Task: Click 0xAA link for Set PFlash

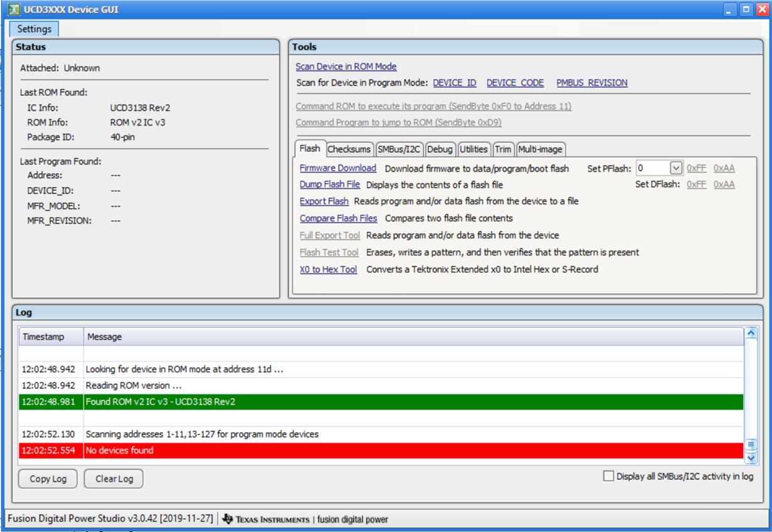Action: 724,168
